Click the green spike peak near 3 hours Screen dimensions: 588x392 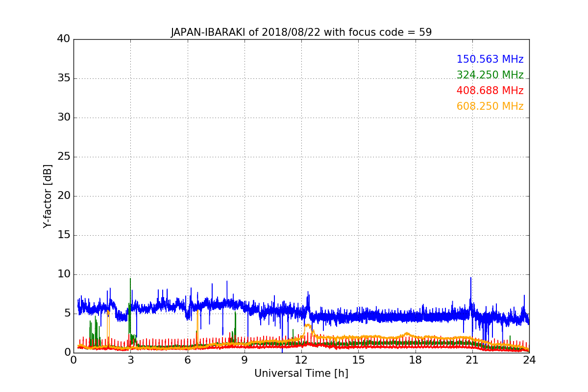pyautogui.click(x=130, y=279)
